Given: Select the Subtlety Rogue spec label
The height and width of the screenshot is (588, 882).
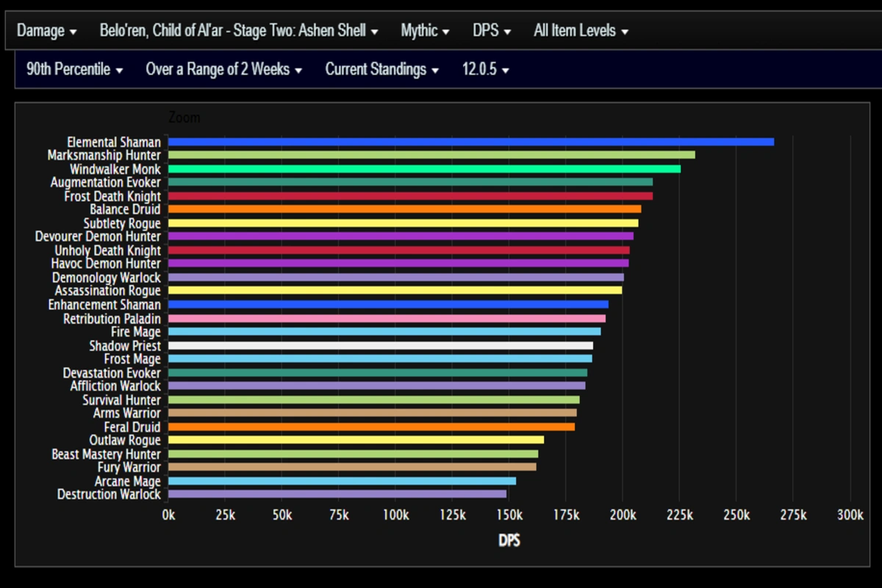Looking at the screenshot, I should (122, 223).
